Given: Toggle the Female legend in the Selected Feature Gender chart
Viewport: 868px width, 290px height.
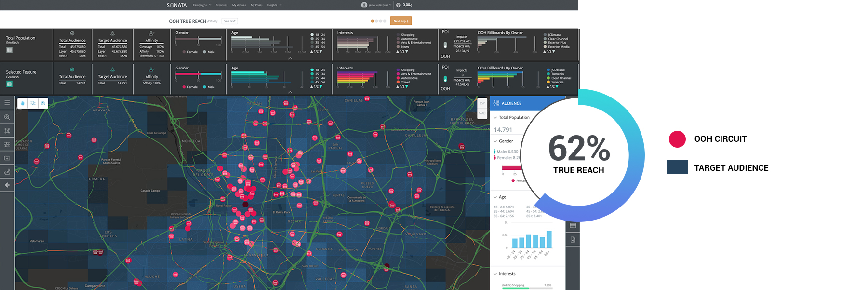Looking at the screenshot, I should tap(190, 87).
